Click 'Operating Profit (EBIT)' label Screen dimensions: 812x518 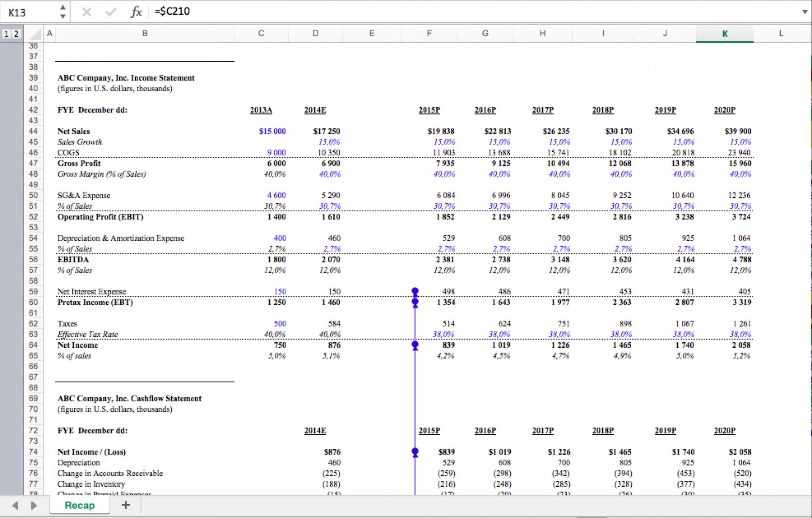(101, 217)
